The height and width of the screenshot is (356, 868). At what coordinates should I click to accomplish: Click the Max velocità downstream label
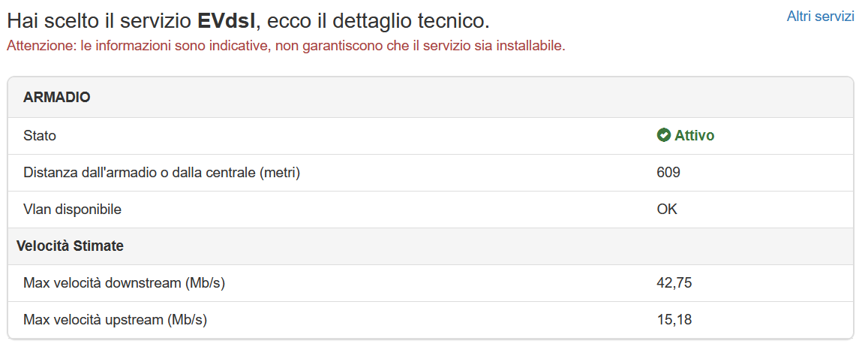click(x=124, y=283)
